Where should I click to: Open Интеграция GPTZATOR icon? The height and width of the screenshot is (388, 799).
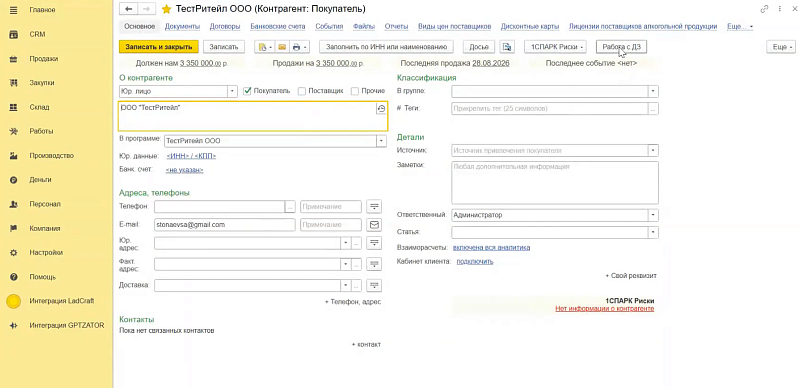[x=14, y=325]
